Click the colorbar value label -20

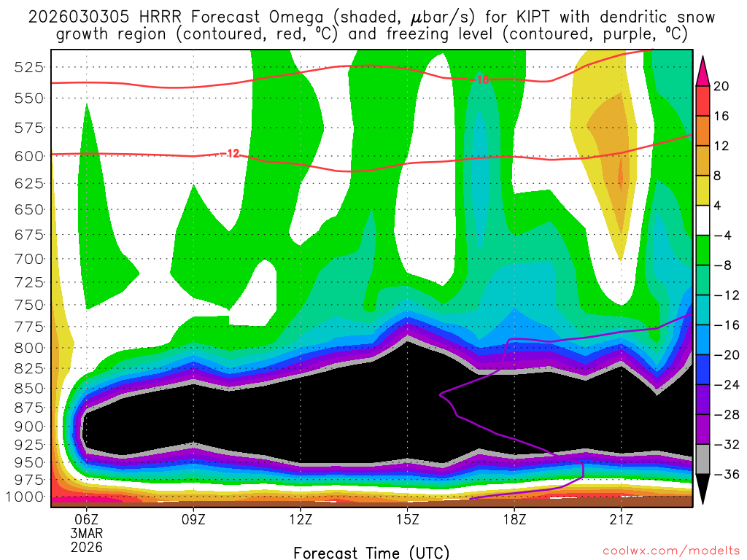click(726, 355)
